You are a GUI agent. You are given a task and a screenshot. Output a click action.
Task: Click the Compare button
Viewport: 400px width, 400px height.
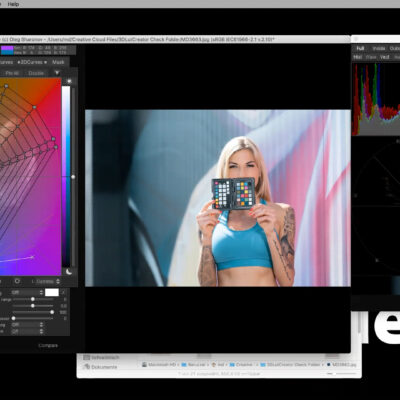pos(48,345)
